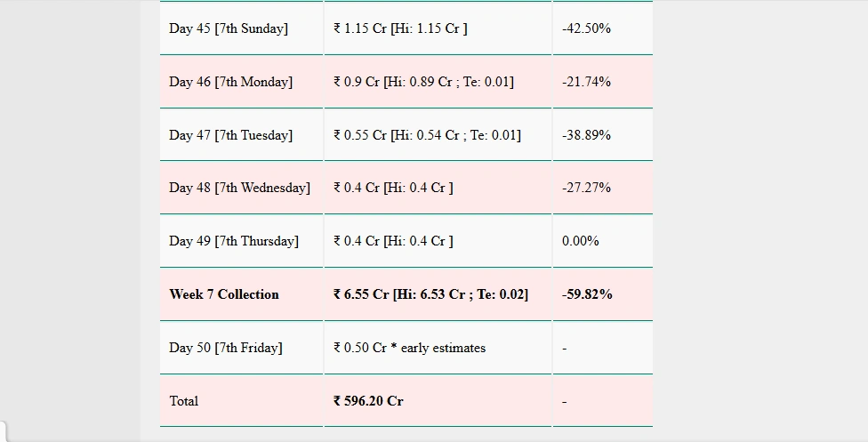
Task: Click the -42.50% change value
Action: point(586,28)
